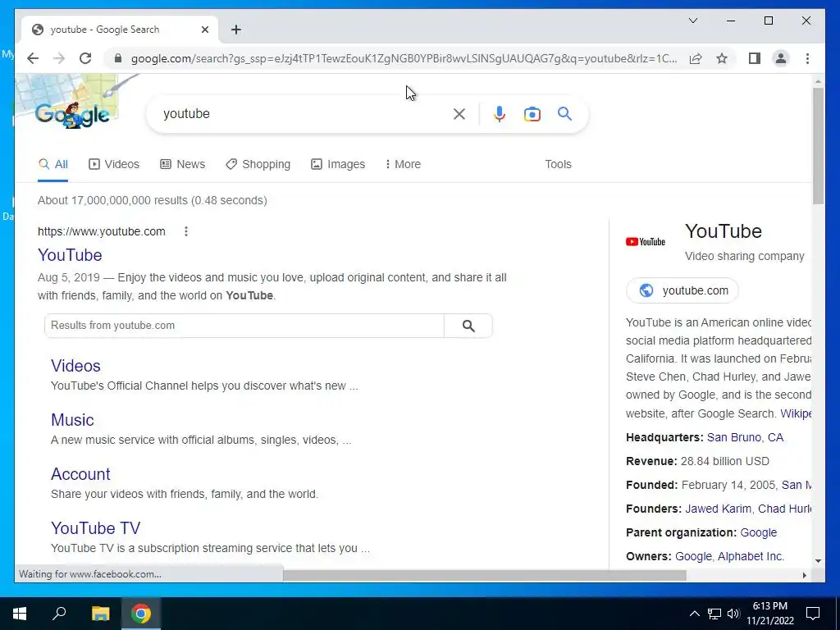
Task: Share this page using the share icon
Action: coord(696,58)
